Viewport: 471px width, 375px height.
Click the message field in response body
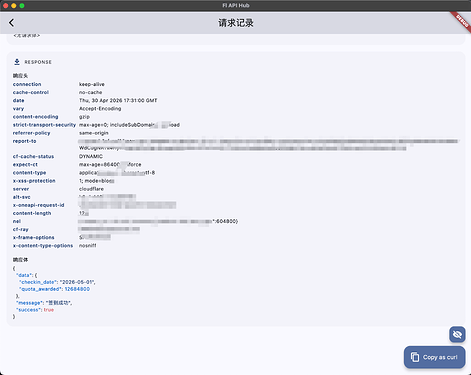(x=44, y=303)
